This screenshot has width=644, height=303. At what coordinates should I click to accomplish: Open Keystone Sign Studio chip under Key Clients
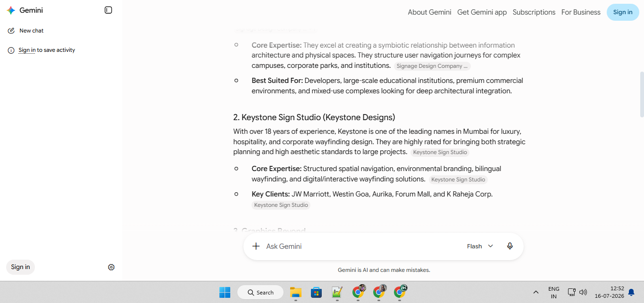[281, 205]
